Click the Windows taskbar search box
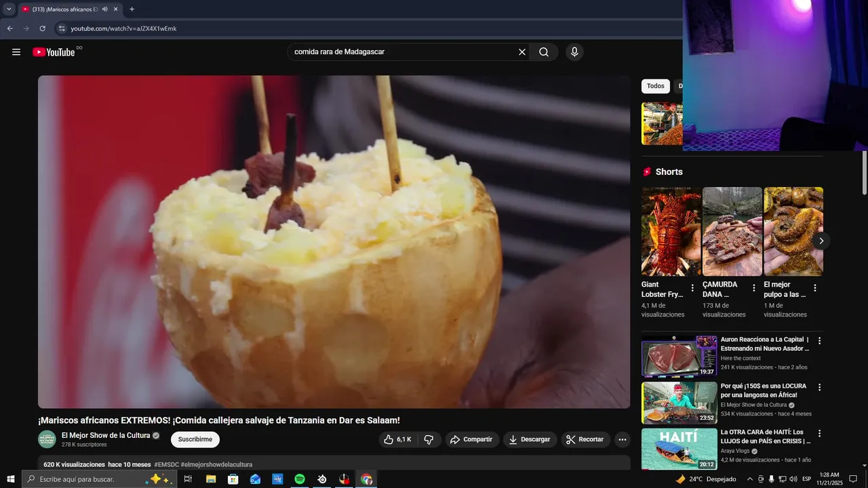868x488 pixels. tap(99, 479)
